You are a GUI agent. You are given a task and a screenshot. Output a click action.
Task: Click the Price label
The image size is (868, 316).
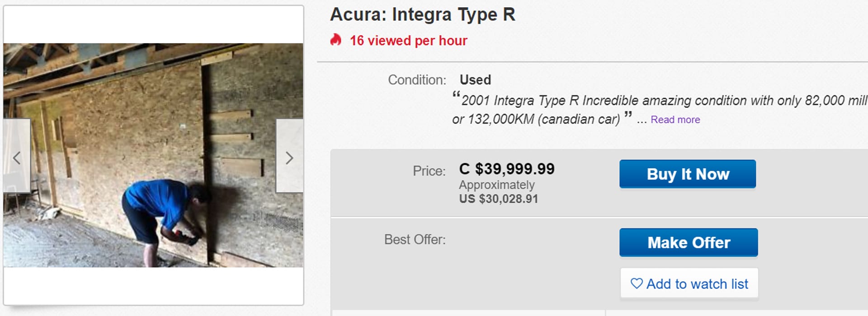pyautogui.click(x=429, y=171)
